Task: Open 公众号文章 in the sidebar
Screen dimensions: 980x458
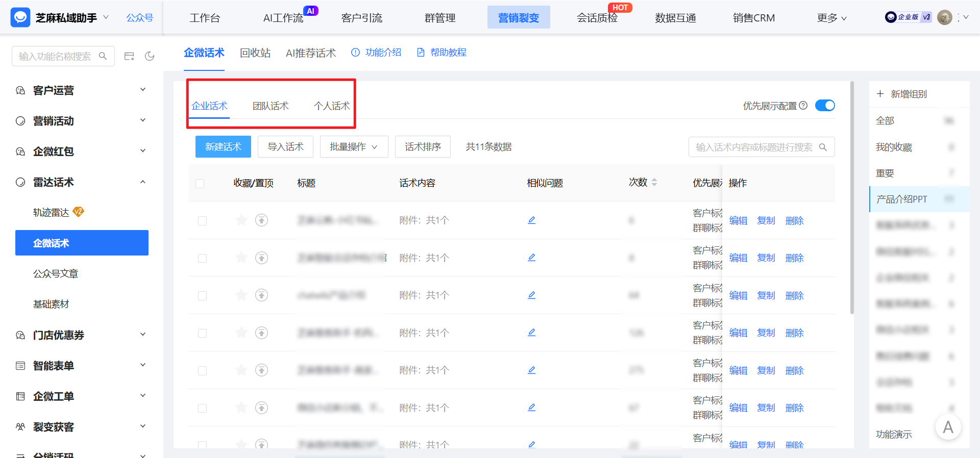Action: coord(56,273)
